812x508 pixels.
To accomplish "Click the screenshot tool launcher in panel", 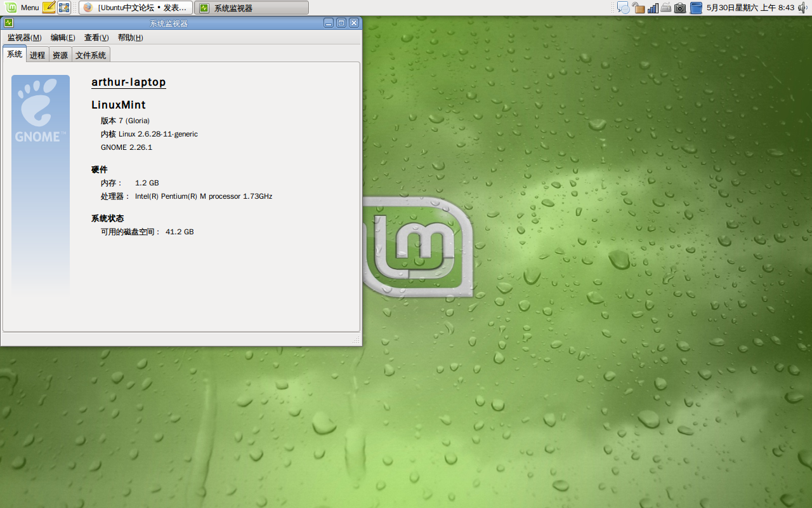I will pyautogui.click(x=64, y=8).
